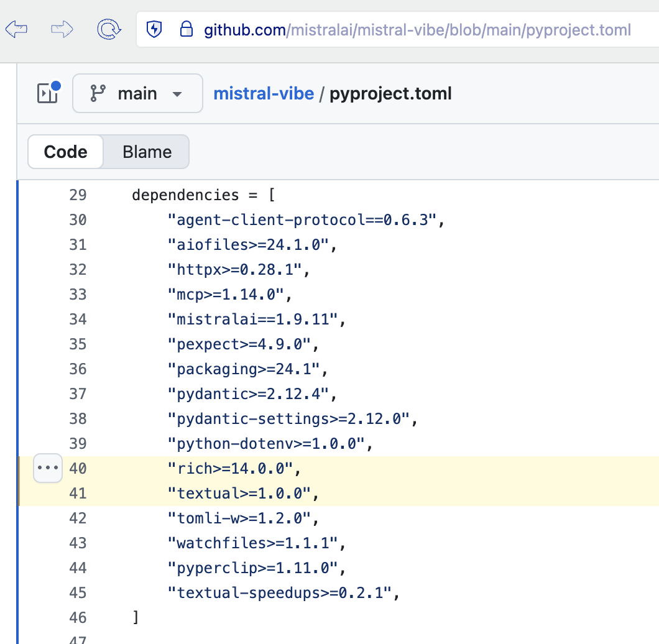
Task: Select line number 34
Action: tap(78, 320)
